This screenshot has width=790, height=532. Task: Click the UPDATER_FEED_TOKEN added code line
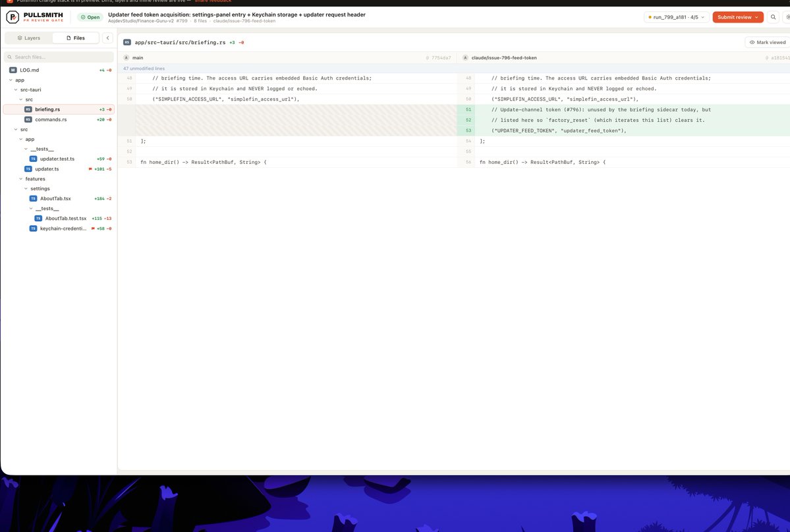[x=559, y=131]
